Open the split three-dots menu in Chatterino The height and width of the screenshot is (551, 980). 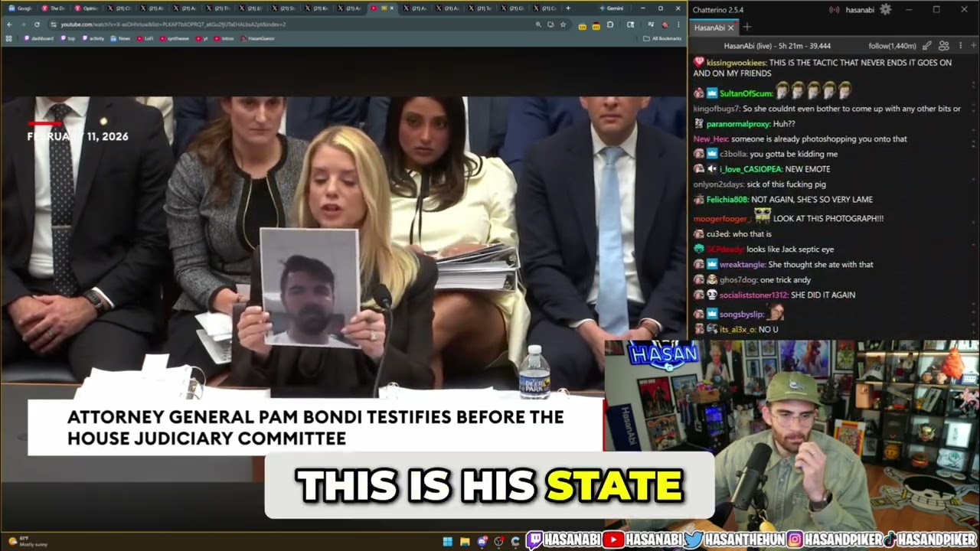960,46
